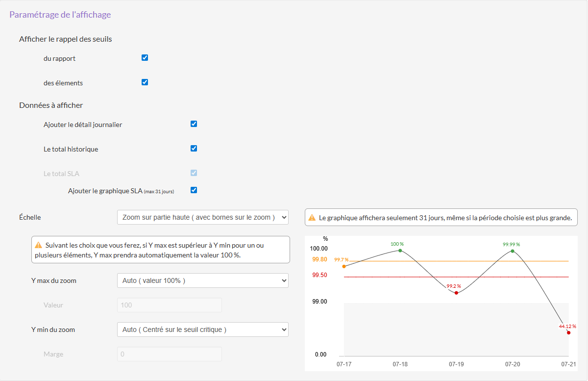Click the 44.12 % red chart point
This screenshot has width=588, height=381.
[x=568, y=333]
